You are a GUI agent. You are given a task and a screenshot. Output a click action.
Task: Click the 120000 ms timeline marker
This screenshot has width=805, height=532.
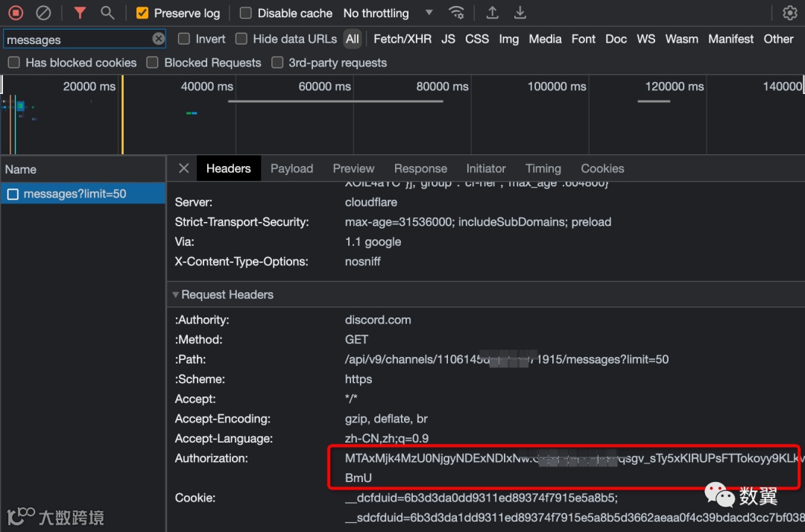tap(674, 86)
